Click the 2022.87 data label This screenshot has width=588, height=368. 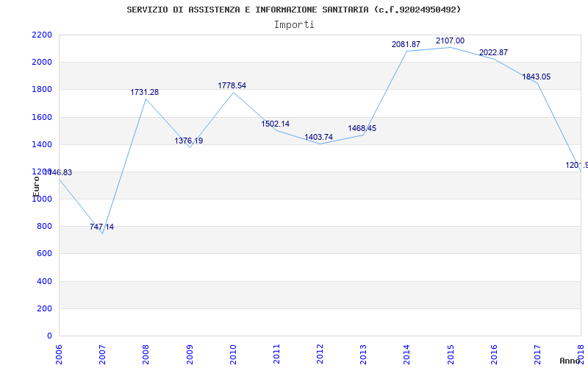[493, 52]
